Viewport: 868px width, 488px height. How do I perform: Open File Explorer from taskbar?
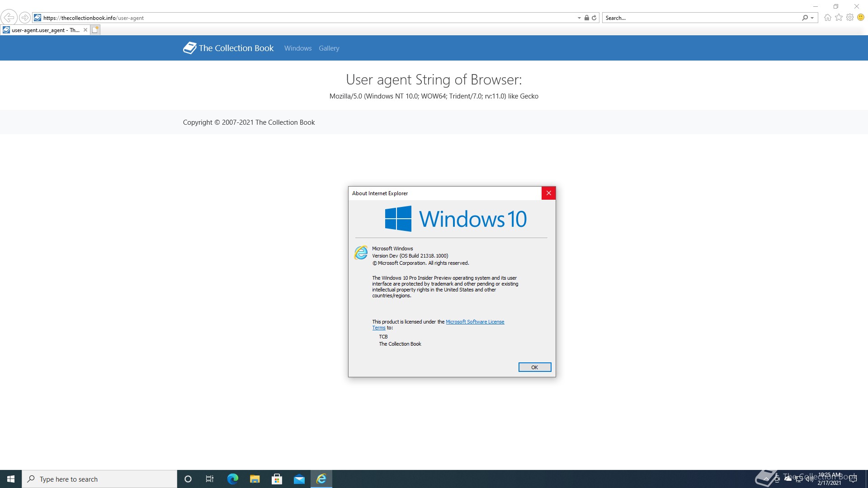point(255,479)
